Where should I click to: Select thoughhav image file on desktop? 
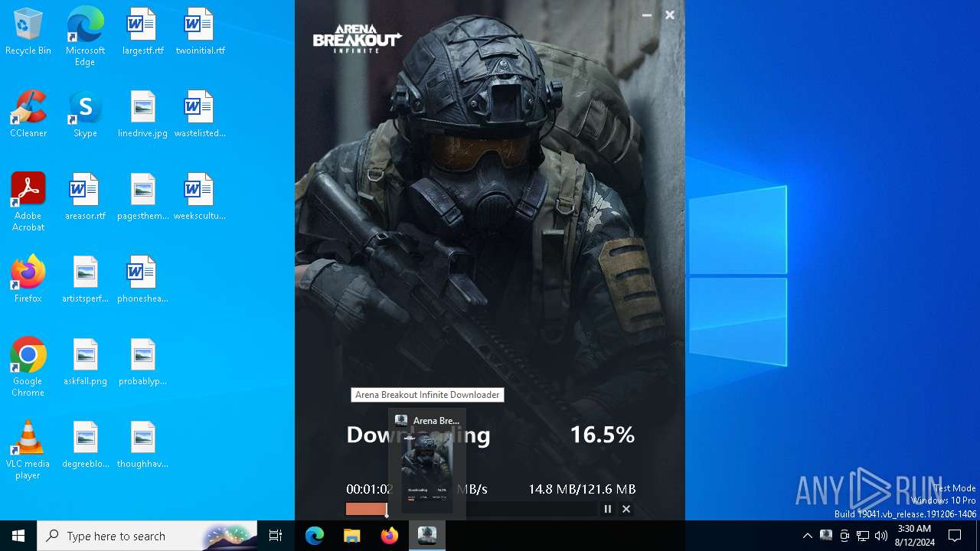point(142,445)
